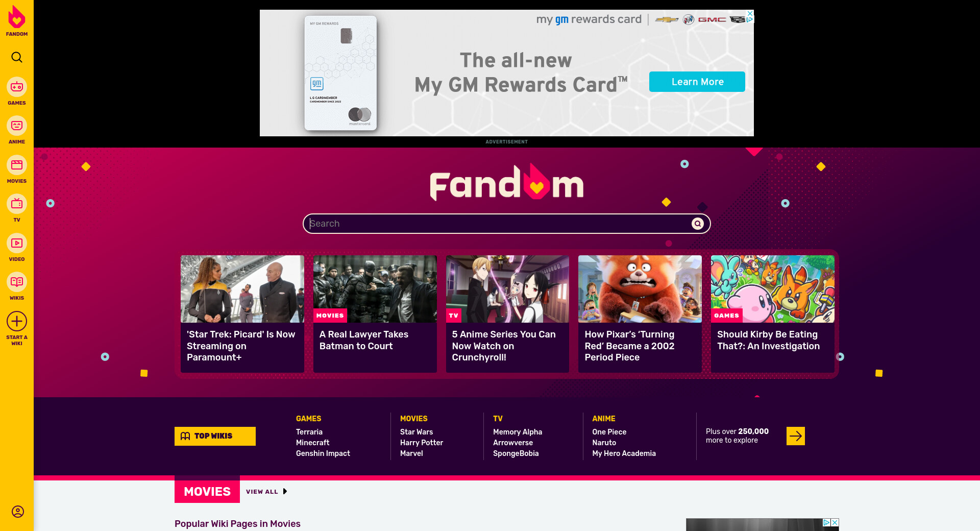Open the Star Wars wiki link
Viewport: 980px width, 531px height.
tap(416, 432)
